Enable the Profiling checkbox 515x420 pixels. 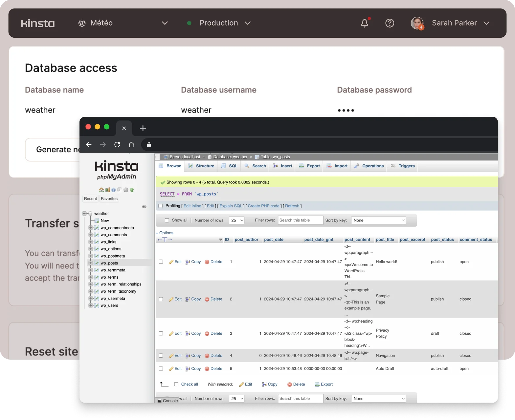pyautogui.click(x=161, y=206)
